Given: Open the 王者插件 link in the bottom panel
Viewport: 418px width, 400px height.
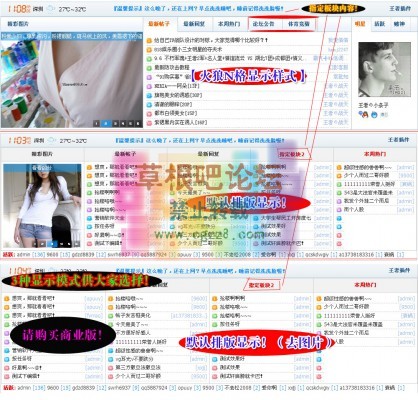Looking at the screenshot, I should [399, 270].
